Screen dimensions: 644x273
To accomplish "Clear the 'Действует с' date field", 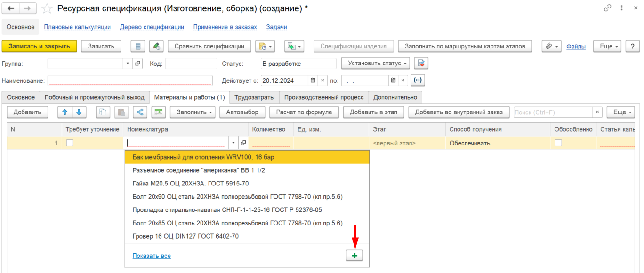I will 322,80.
